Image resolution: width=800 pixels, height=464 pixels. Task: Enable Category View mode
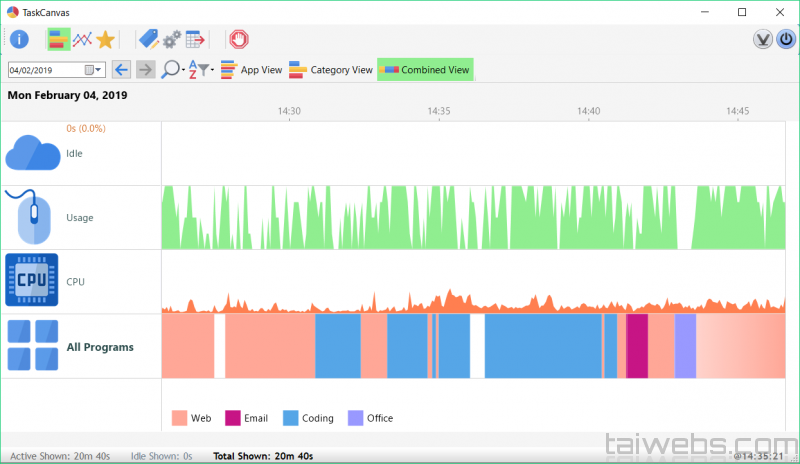click(330, 70)
